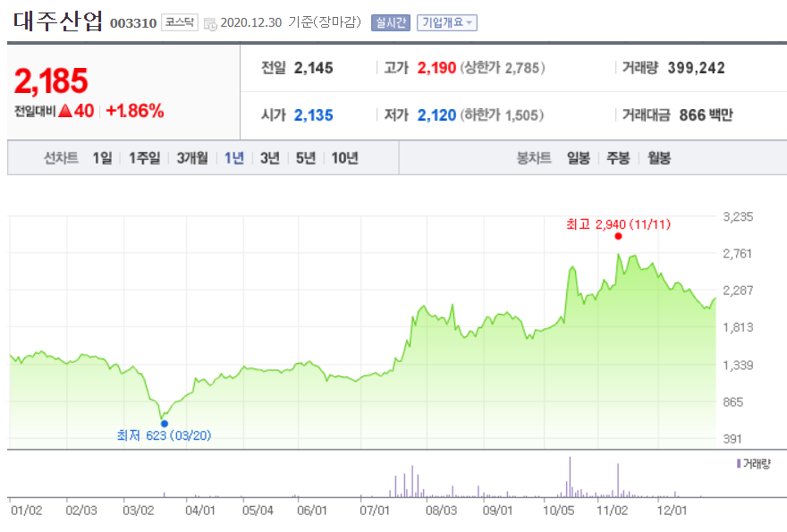Click the 거래대금 value 866 백만

coord(707,115)
